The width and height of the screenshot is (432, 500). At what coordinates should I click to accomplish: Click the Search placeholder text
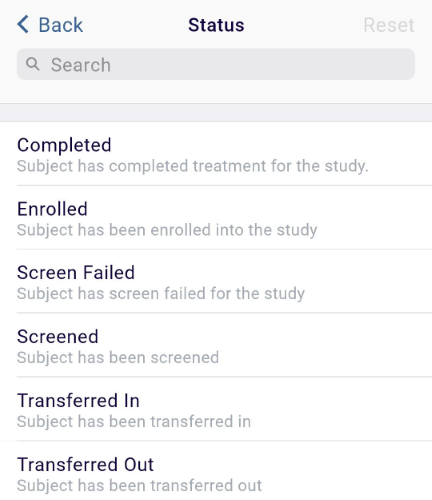81,65
